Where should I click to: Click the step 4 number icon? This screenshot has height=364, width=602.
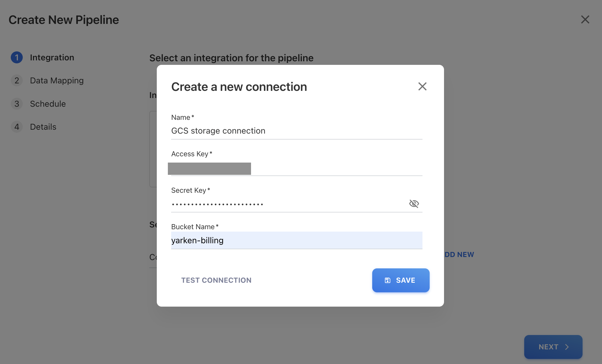pos(17,127)
